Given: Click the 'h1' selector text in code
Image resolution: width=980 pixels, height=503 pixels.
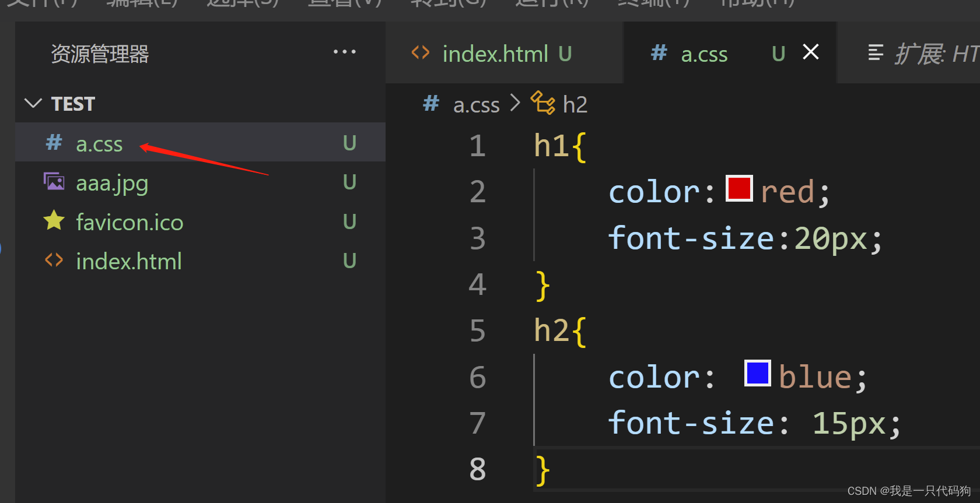Looking at the screenshot, I should pos(552,146).
